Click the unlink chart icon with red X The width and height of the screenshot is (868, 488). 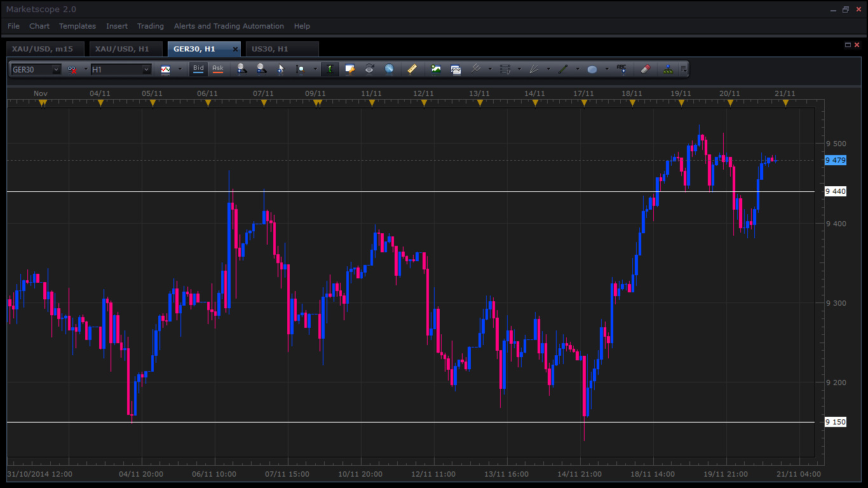[72, 69]
